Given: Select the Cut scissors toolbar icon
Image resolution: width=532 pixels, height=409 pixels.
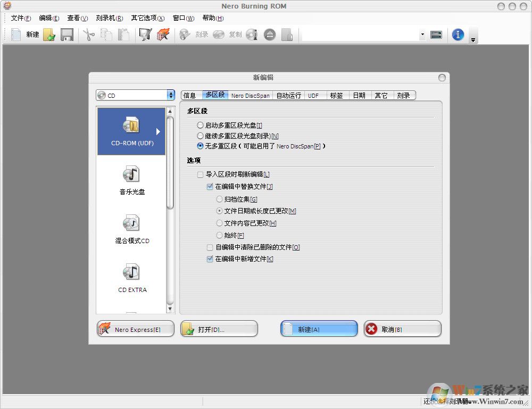Looking at the screenshot, I should [88, 34].
